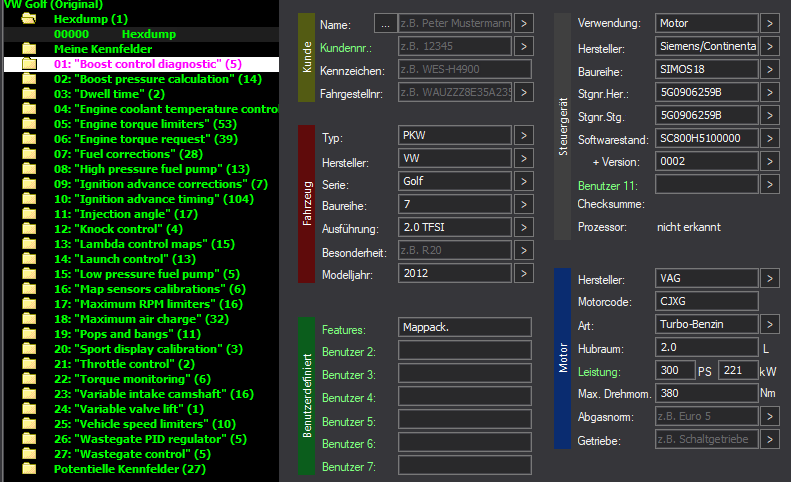Click the Leistung PS field showing 300
Image resolution: width=791 pixels, height=482 pixels.
[675, 370]
